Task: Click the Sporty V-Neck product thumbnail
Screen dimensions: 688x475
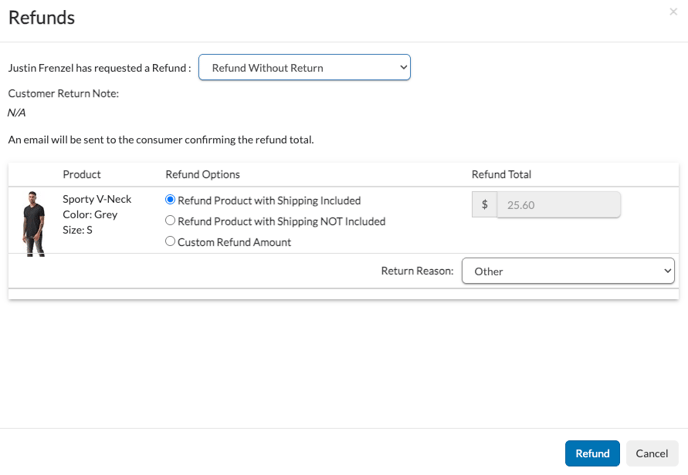Action: click(33, 222)
